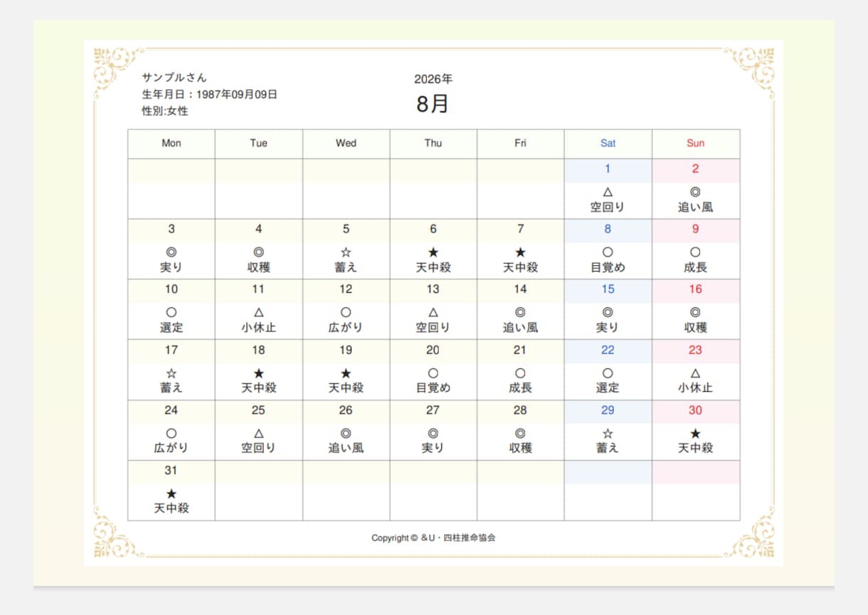The width and height of the screenshot is (868, 615).
Task: Click the triangle symbol on August 13
Action: pos(433,312)
